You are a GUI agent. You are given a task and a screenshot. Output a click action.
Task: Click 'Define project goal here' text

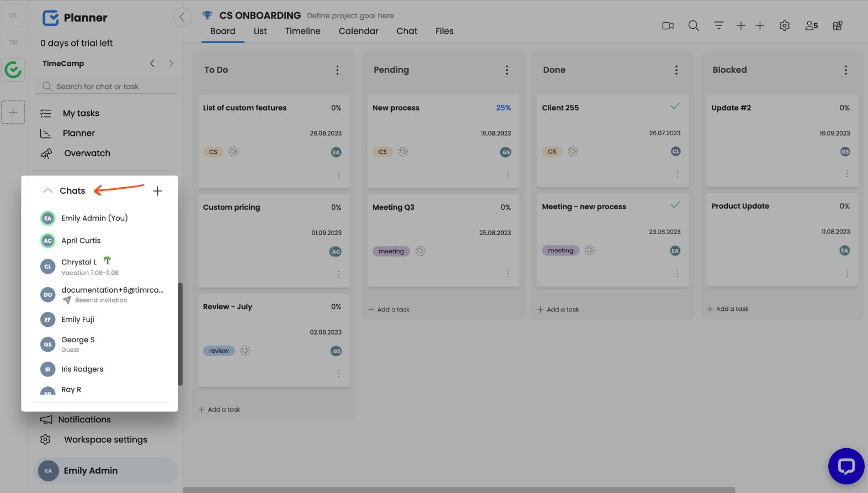point(350,16)
